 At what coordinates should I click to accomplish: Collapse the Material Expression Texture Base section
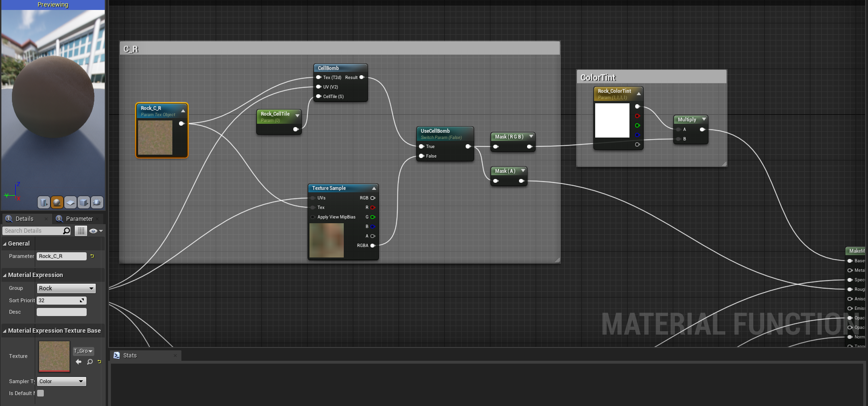coord(5,331)
